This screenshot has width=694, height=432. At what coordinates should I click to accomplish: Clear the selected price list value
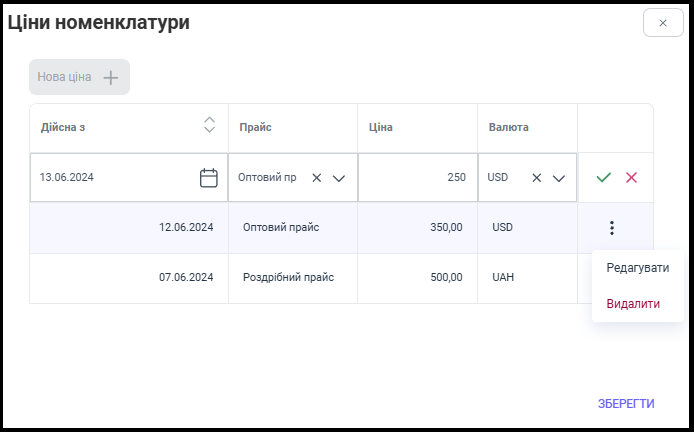coord(316,178)
